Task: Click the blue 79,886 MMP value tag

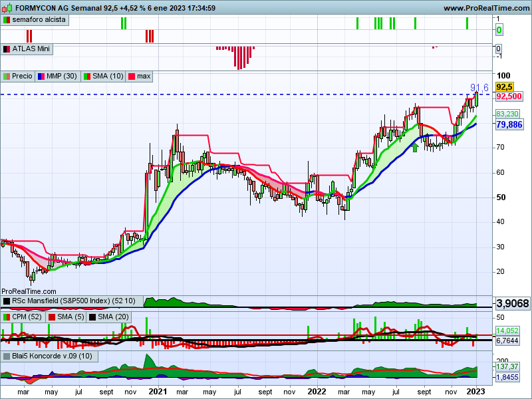Action: (509, 124)
